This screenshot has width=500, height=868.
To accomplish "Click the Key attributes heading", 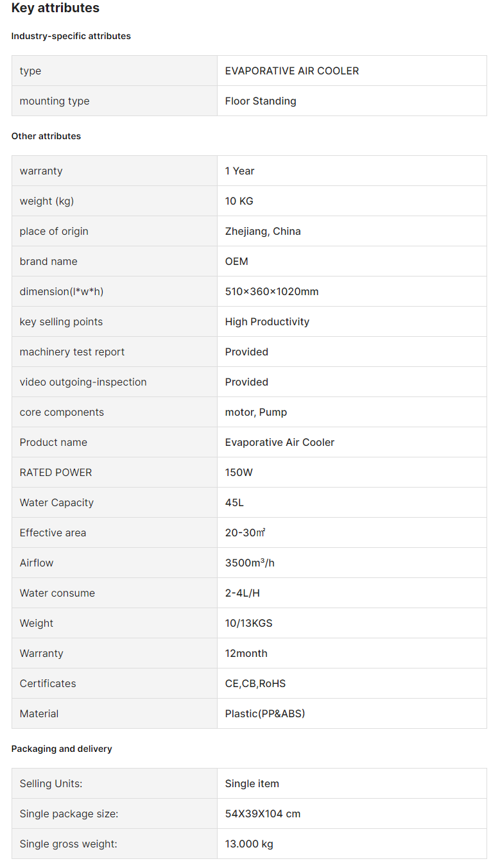I will click(55, 8).
